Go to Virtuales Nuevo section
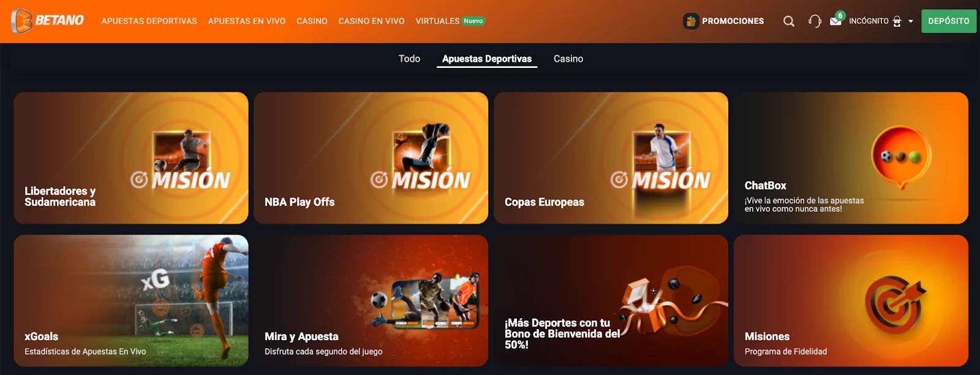The image size is (980, 375). (x=450, y=21)
